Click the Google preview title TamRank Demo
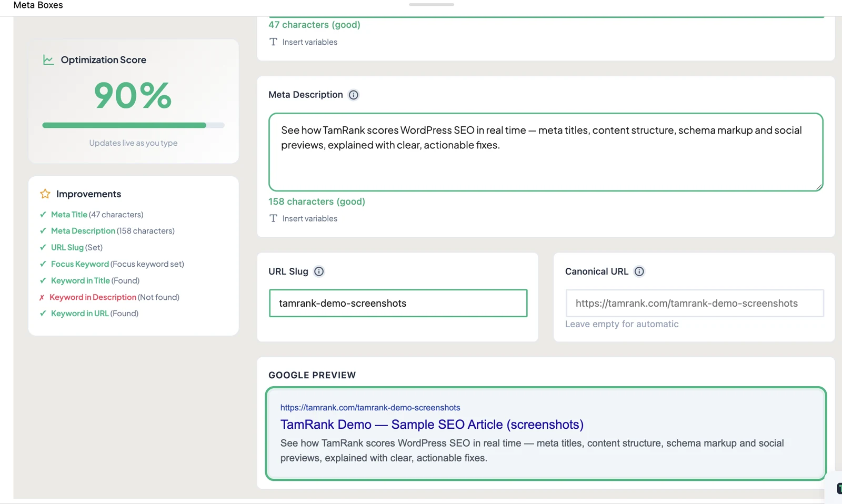This screenshot has height=504, width=842. pos(432,425)
